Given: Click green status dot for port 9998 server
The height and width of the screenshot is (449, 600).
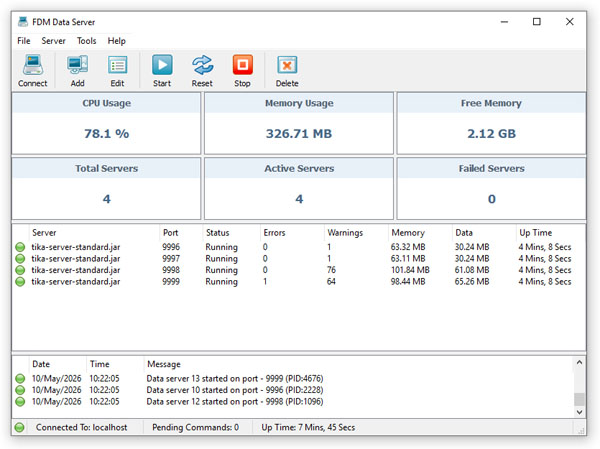Looking at the screenshot, I should (x=20, y=270).
